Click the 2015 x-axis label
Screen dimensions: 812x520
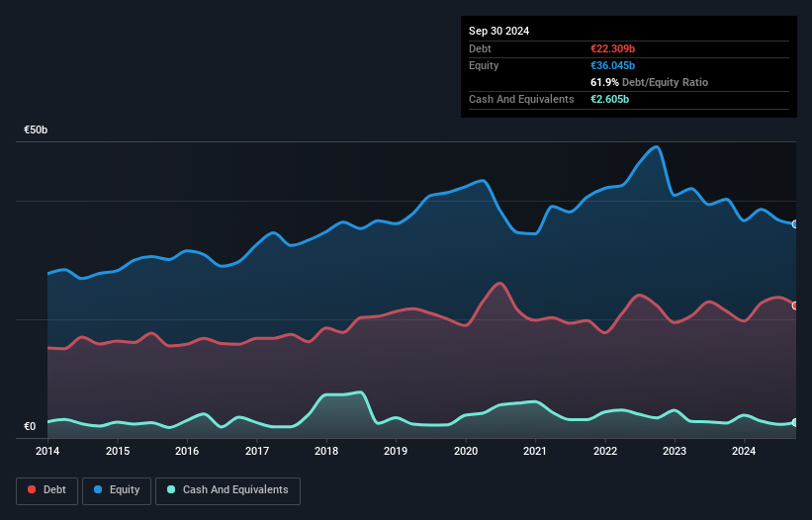[x=118, y=451]
